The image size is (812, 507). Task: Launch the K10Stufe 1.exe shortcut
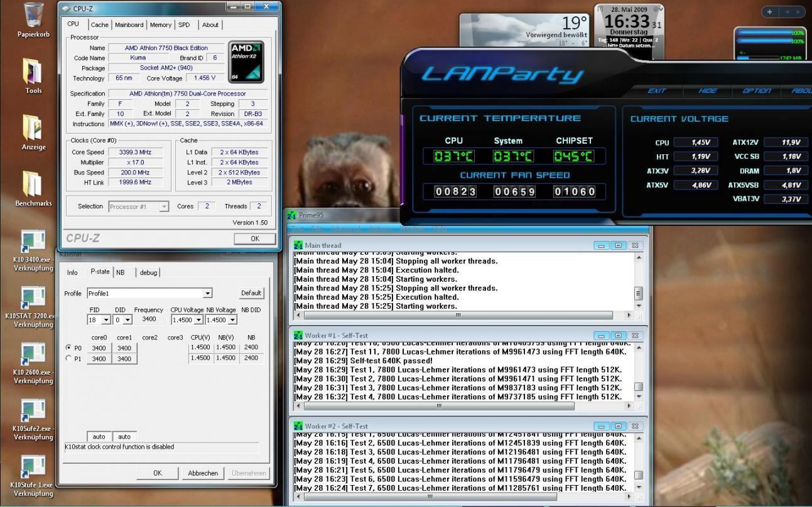pyautogui.click(x=33, y=467)
